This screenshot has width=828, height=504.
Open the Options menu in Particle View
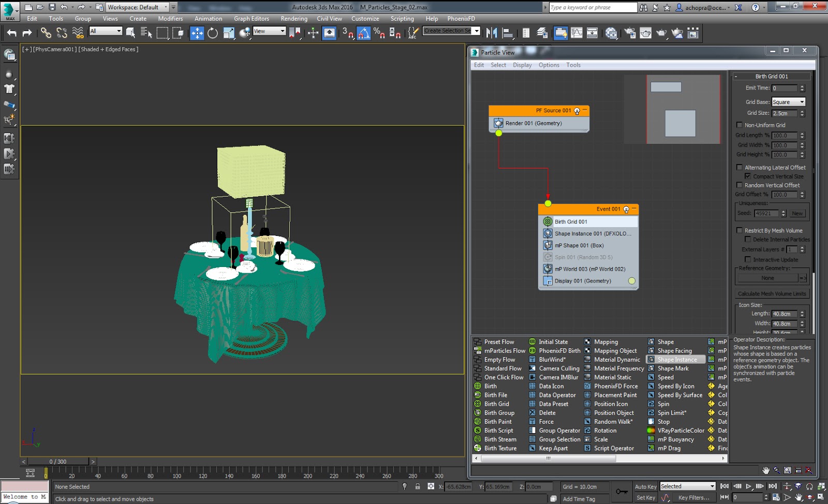coord(549,65)
